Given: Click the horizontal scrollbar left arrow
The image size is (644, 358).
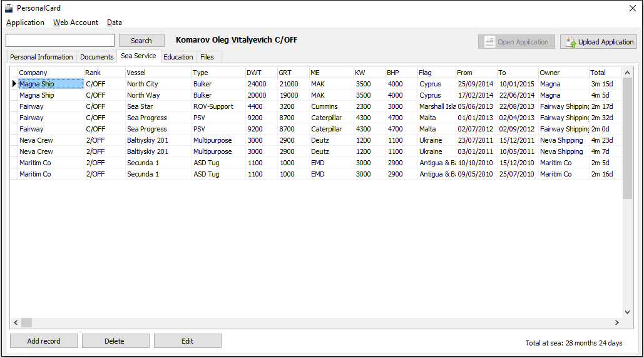Looking at the screenshot, I should 16,323.
